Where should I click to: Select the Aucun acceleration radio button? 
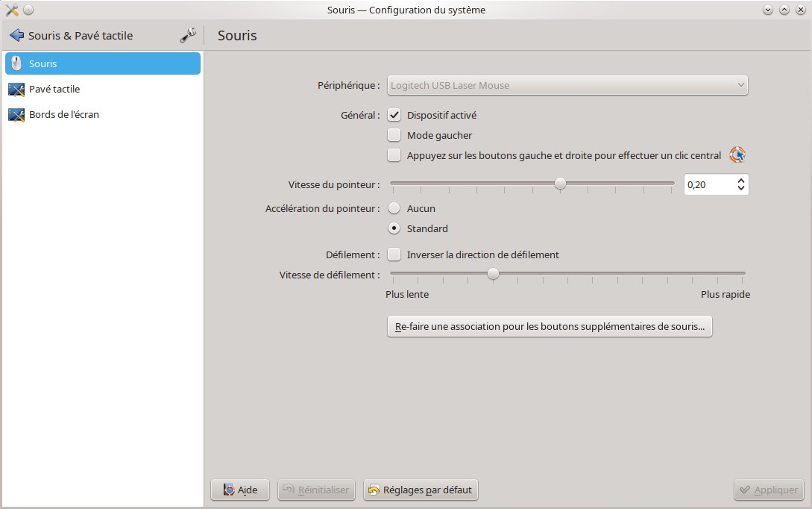pyautogui.click(x=394, y=208)
